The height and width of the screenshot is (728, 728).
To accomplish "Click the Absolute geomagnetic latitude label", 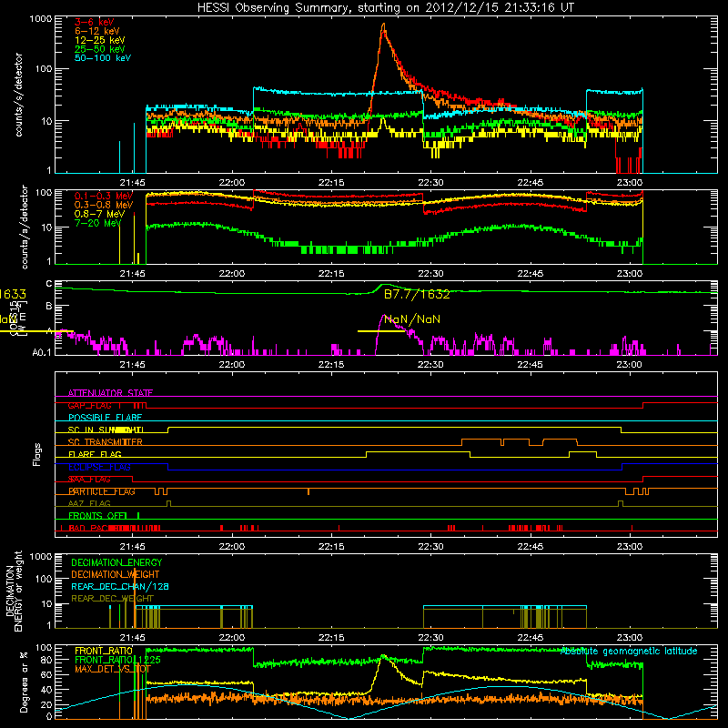I will [x=629, y=652].
